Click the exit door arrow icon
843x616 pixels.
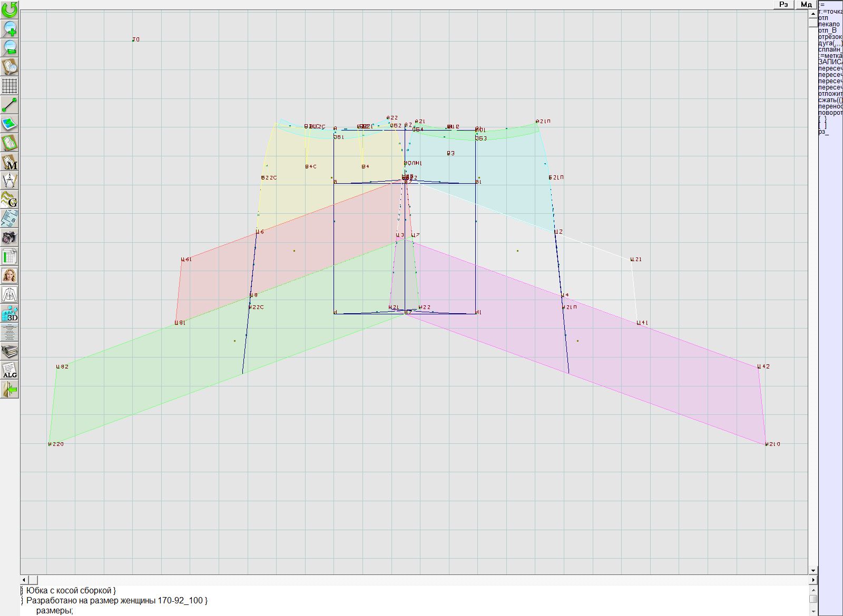(x=9, y=390)
